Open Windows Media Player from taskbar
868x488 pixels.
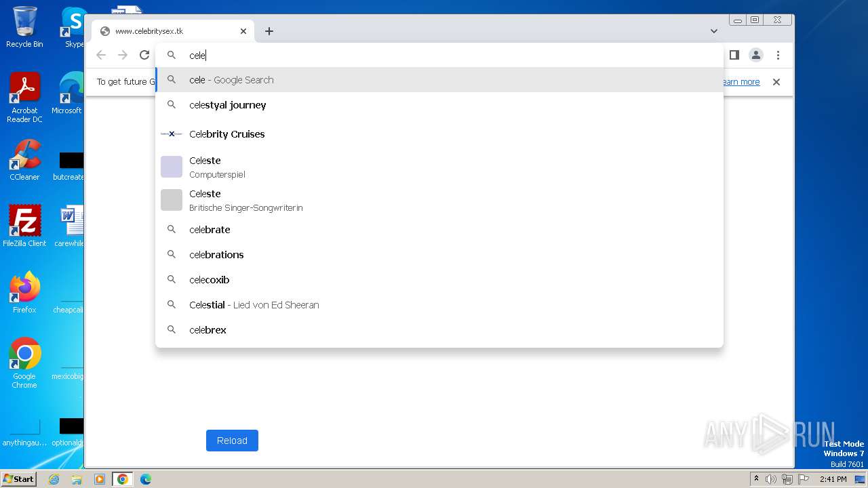(100, 479)
